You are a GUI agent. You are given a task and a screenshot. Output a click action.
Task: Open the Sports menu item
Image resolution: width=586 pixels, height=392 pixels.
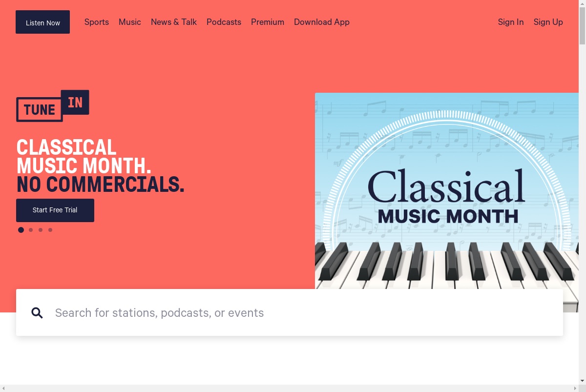tap(97, 22)
